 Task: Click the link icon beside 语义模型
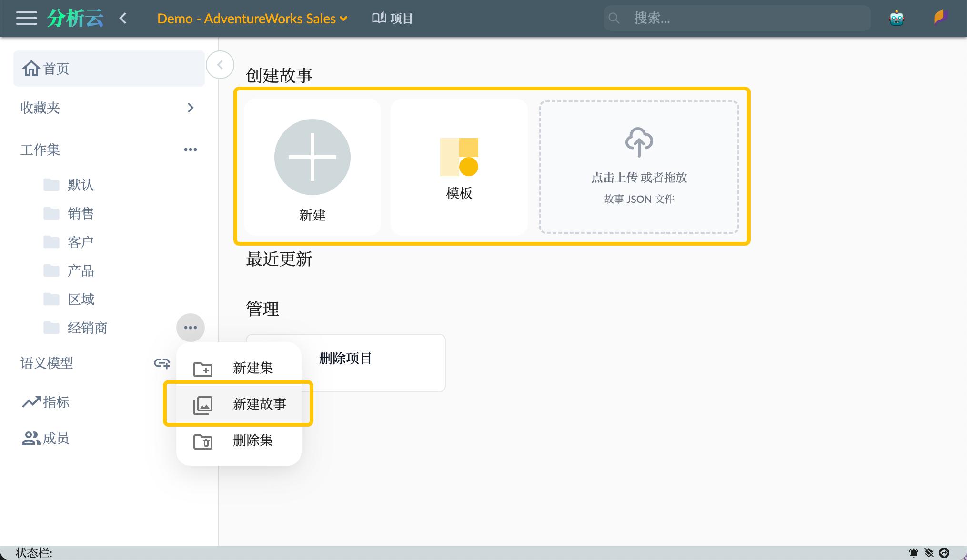(x=161, y=363)
